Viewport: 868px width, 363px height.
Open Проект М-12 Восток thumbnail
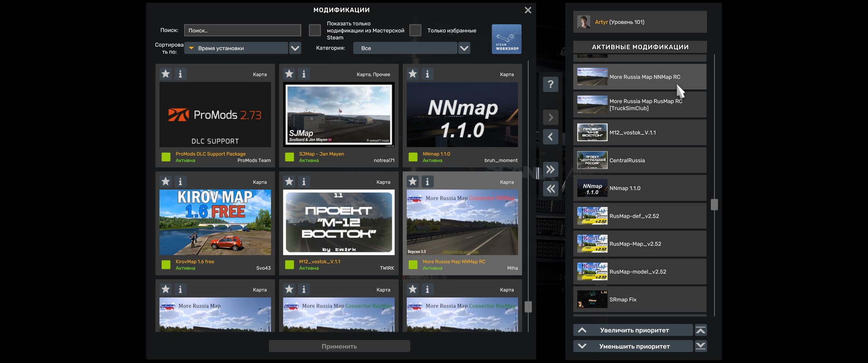tap(339, 222)
